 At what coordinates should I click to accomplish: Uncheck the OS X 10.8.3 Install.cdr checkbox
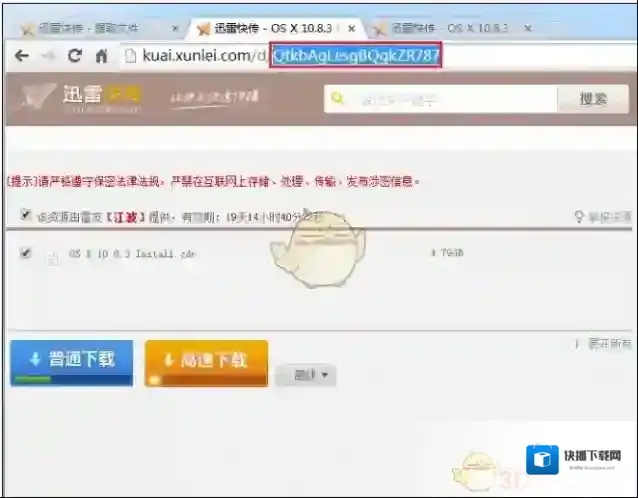coord(25,254)
